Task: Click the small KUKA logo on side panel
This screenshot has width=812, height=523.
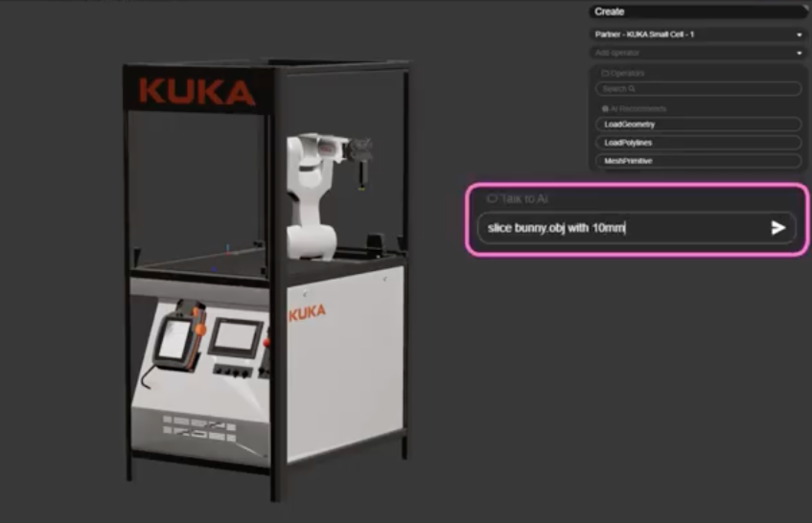Action: [307, 312]
